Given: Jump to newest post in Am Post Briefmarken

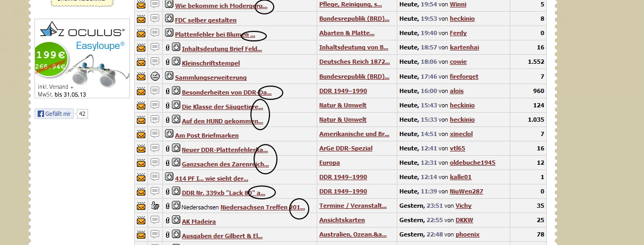Looking at the screenshot, I should [169, 134].
